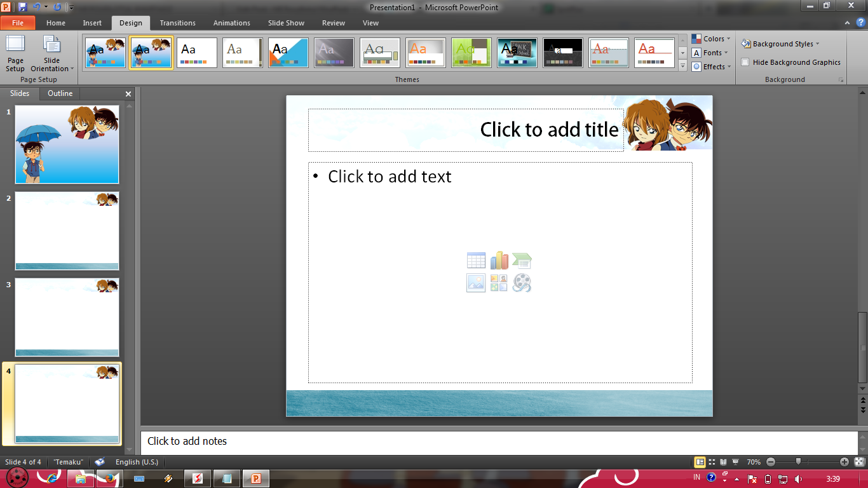Minimize the ribbon with the caret icon
The image size is (868, 488).
coord(848,23)
